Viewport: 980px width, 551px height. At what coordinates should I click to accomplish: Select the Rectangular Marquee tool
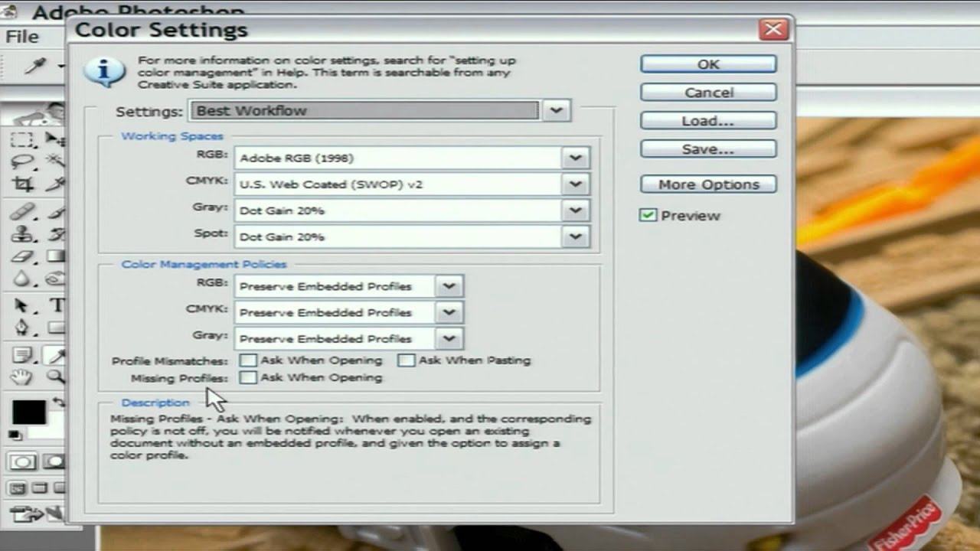click(22, 139)
